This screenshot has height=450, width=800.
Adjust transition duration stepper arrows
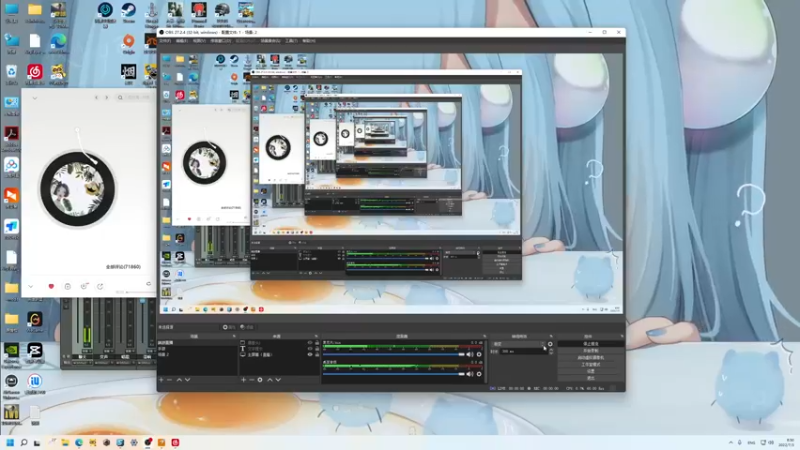(x=551, y=352)
